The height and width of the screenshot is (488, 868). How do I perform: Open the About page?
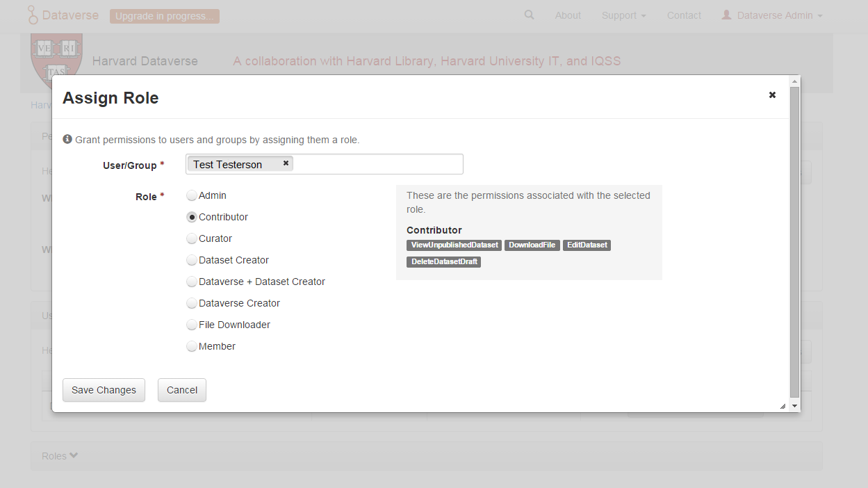568,15
